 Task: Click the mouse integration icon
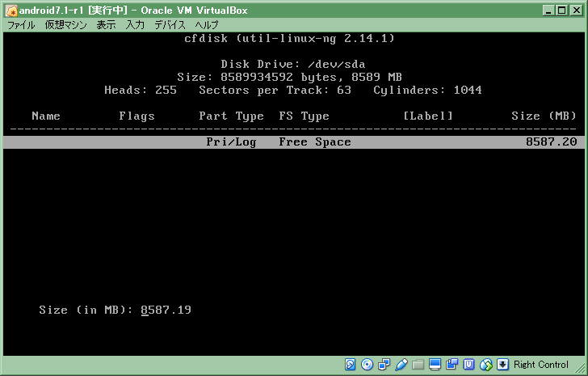point(486,365)
